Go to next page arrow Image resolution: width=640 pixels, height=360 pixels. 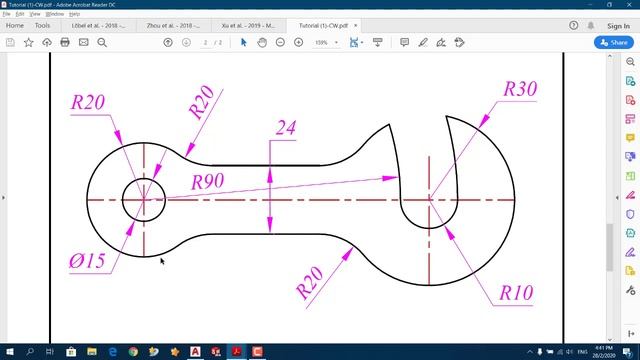coord(186,42)
